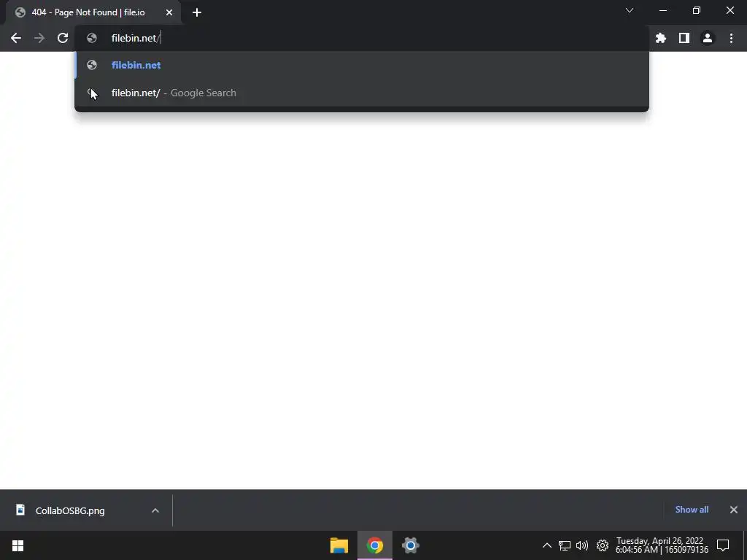Viewport: 747px width, 560px height.
Task: Open the volume speaker tray icon
Action: click(582, 545)
